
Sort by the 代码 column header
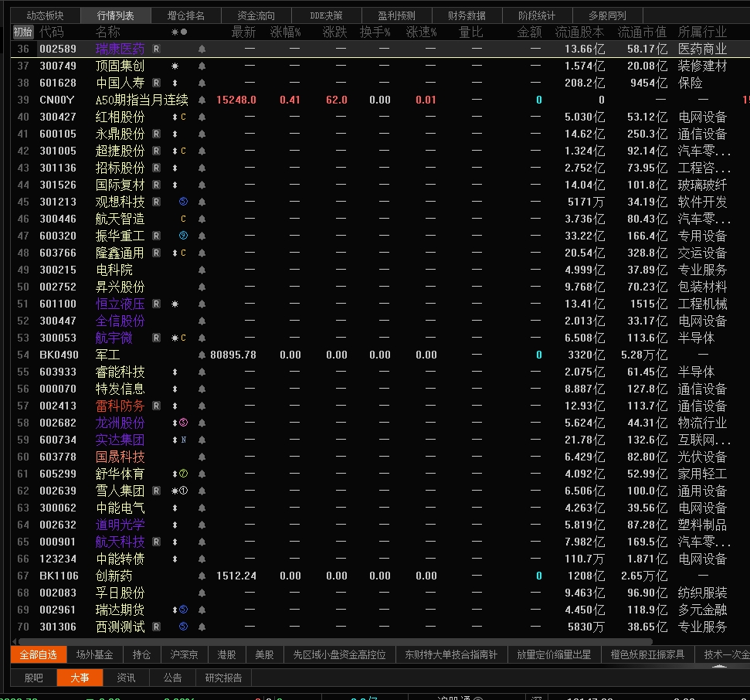(x=52, y=32)
